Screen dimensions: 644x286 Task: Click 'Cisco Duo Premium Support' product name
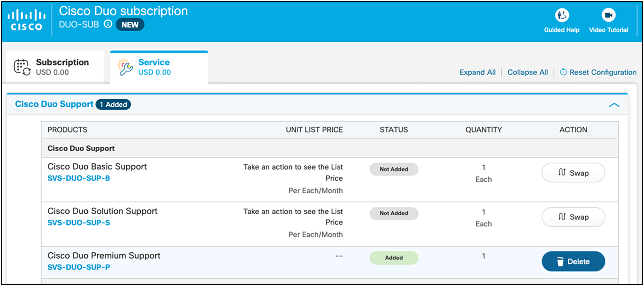[x=104, y=255]
